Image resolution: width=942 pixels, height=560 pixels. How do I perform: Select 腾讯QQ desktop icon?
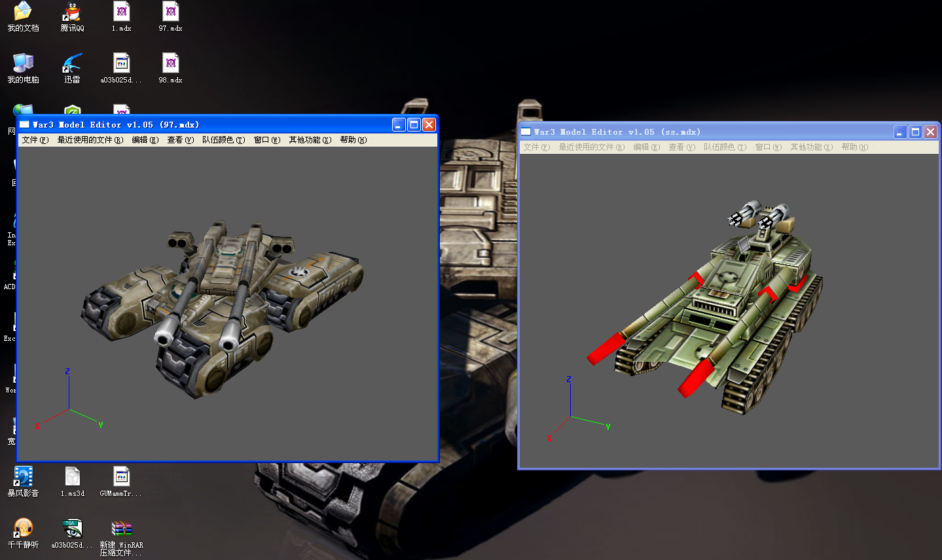pyautogui.click(x=72, y=16)
